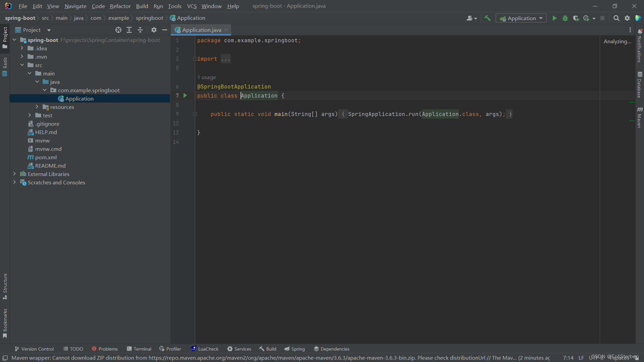
Task: Open Search Everywhere magnifier icon
Action: [x=616, y=18]
